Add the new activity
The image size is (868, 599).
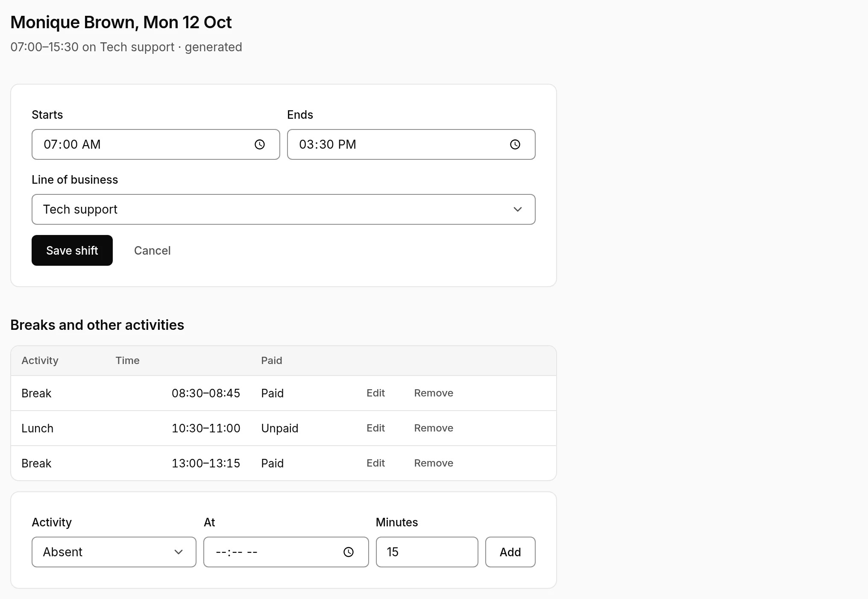pos(510,552)
